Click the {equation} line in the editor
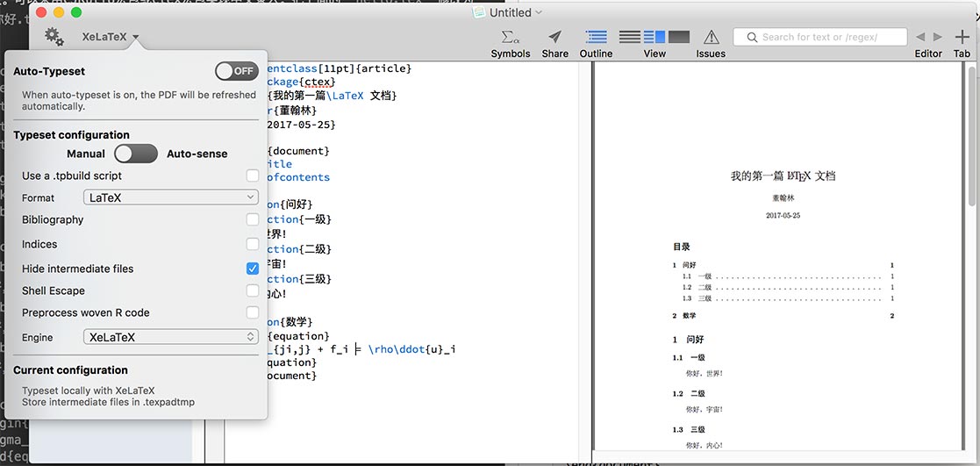This screenshot has width=980, height=466. (298, 336)
